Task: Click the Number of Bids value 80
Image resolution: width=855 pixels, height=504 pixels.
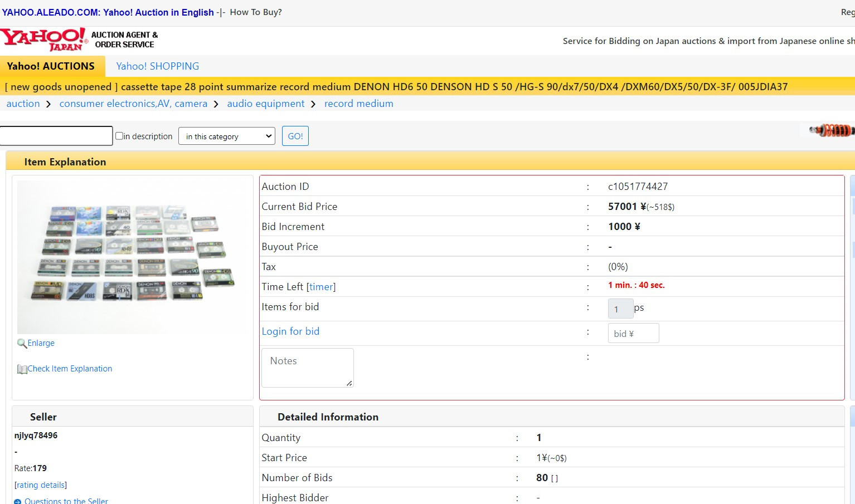Action: (542, 478)
